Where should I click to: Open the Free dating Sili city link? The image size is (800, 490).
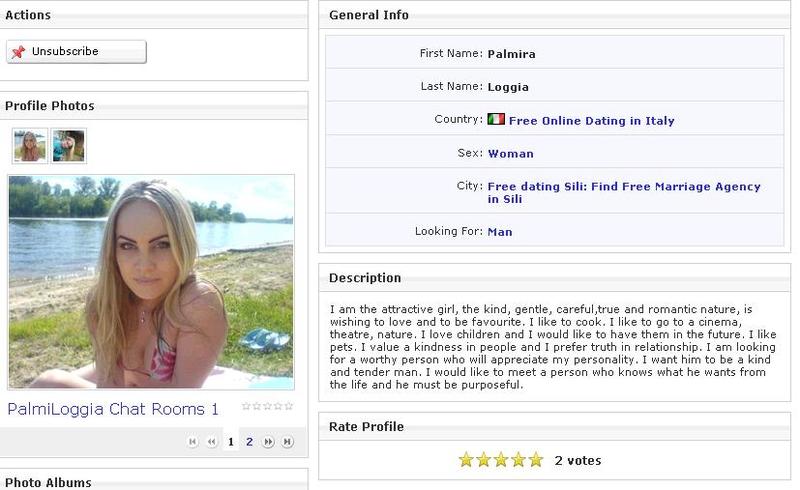tap(624, 193)
